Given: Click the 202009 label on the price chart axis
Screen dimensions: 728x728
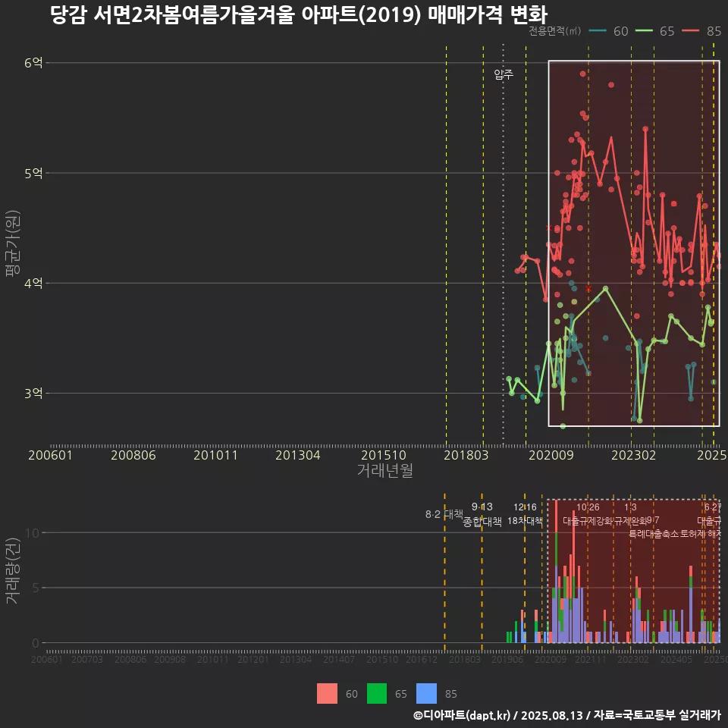Looking at the screenshot, I should [x=551, y=455].
